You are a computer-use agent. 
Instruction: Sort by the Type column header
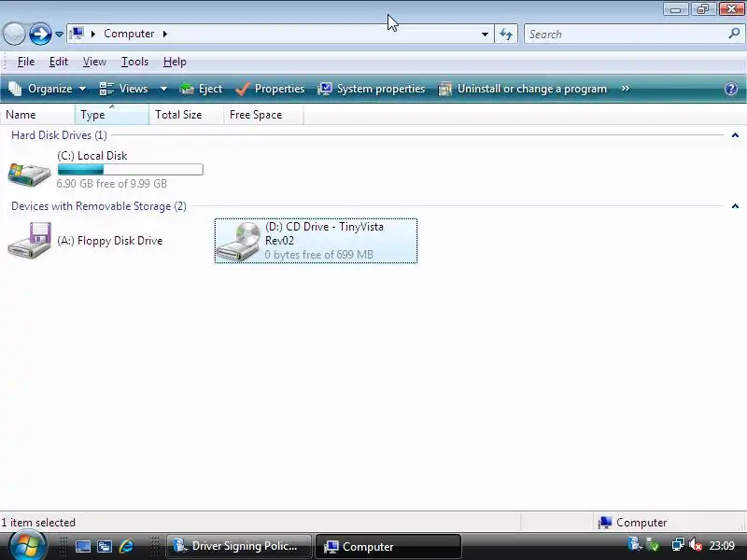tap(112, 115)
